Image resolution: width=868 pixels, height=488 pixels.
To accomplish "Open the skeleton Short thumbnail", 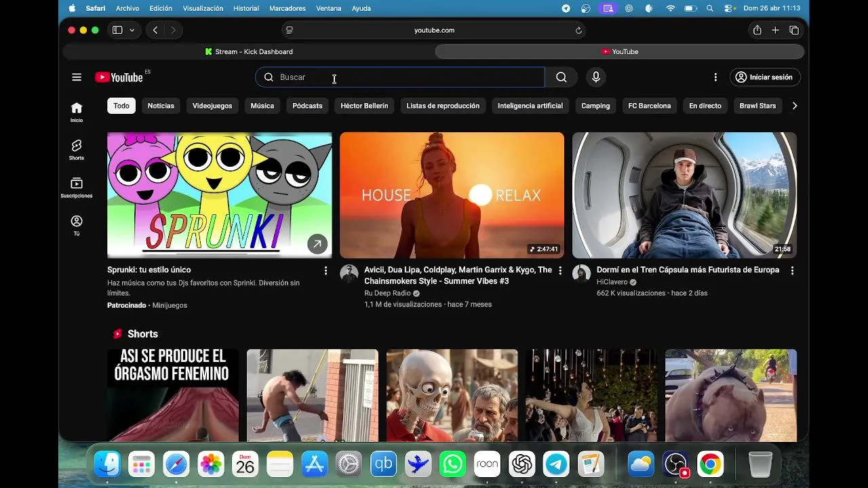I will 452,395.
